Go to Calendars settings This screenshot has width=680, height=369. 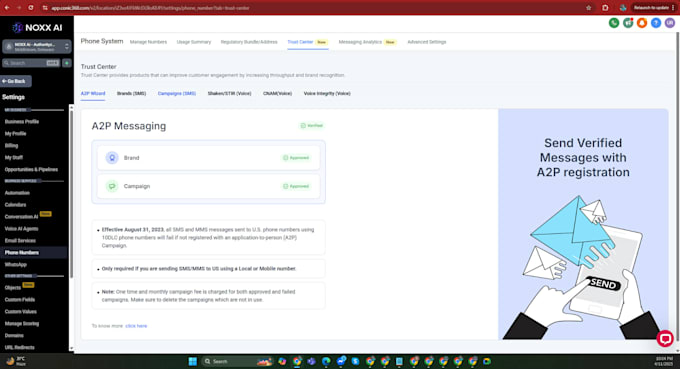pos(15,205)
